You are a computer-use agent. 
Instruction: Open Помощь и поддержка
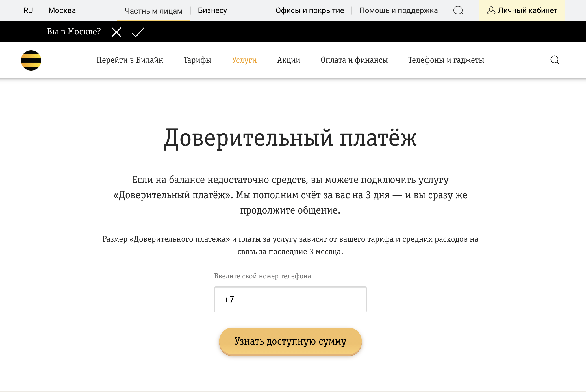tap(399, 10)
